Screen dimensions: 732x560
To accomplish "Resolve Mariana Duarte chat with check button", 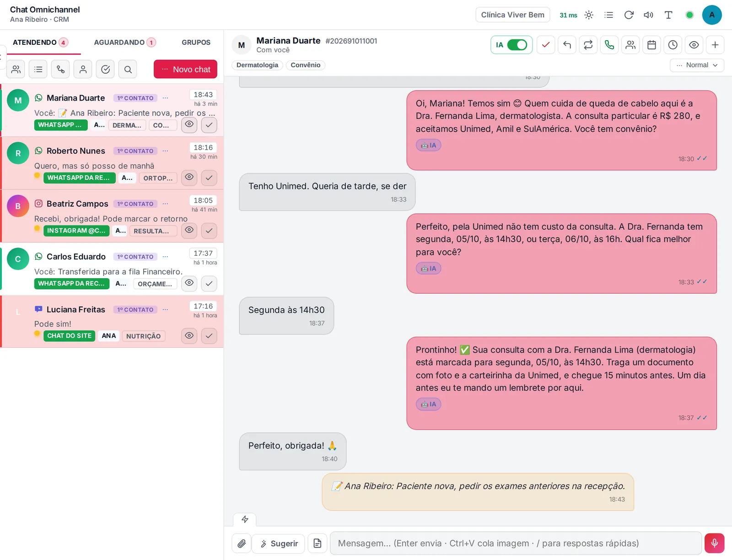I will coord(209,124).
